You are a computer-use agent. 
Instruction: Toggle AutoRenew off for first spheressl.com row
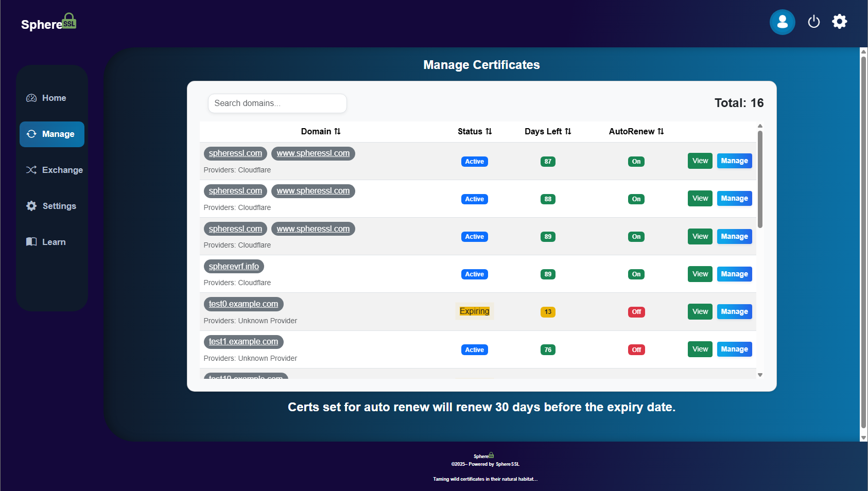636,161
